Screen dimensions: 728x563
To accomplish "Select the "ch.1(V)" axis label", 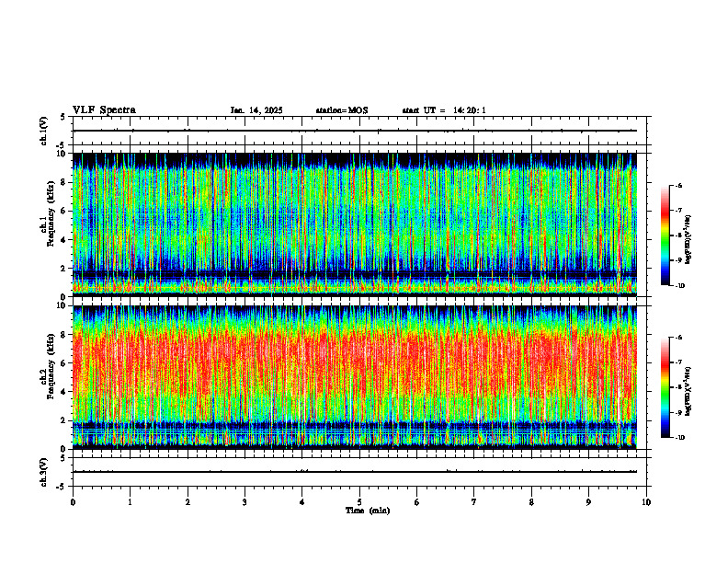I will (43, 131).
